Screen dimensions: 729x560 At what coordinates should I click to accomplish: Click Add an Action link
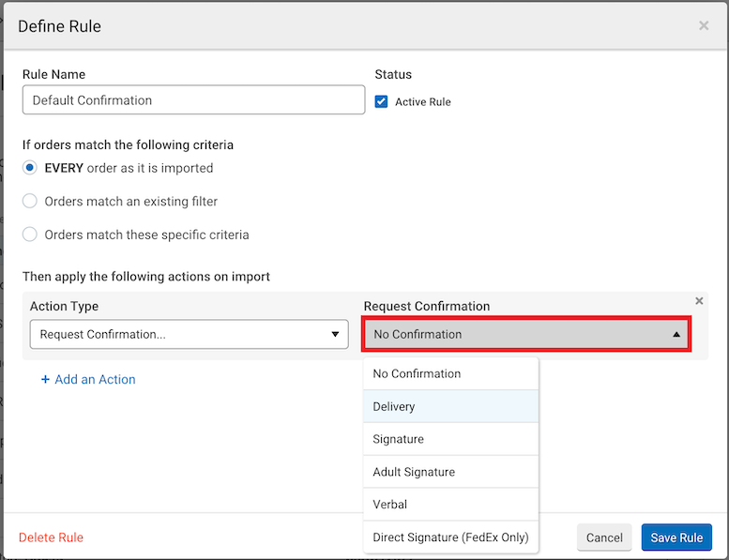[88, 379]
